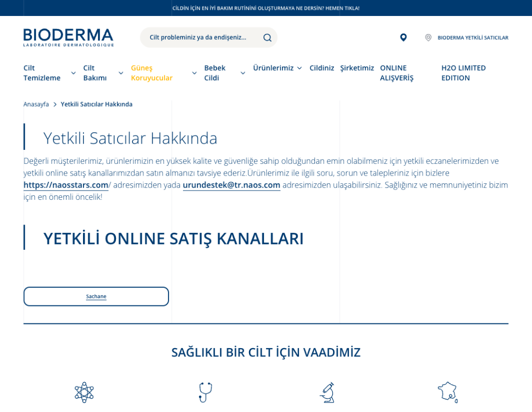Click the BIODERMA logo
This screenshot has width=532, height=412.
click(68, 38)
